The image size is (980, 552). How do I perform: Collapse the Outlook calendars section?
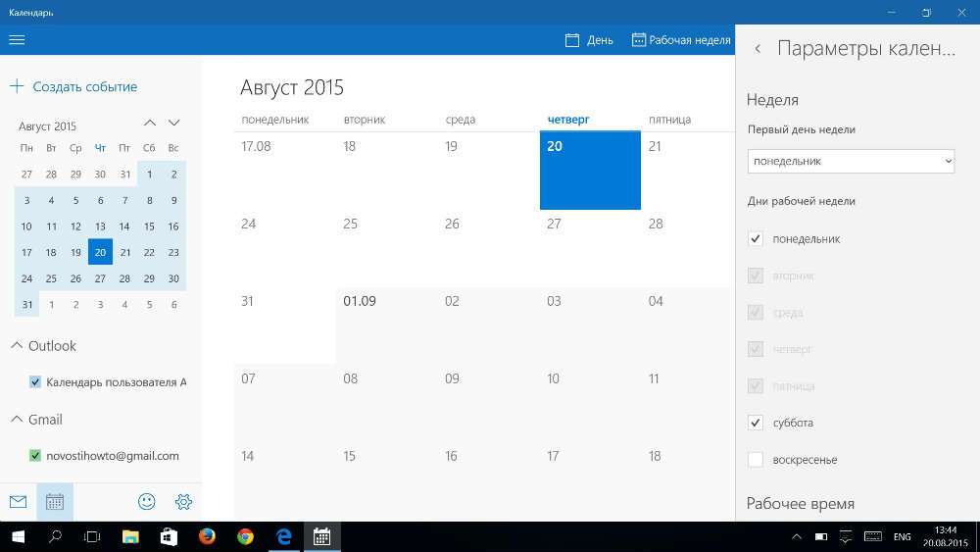point(17,346)
